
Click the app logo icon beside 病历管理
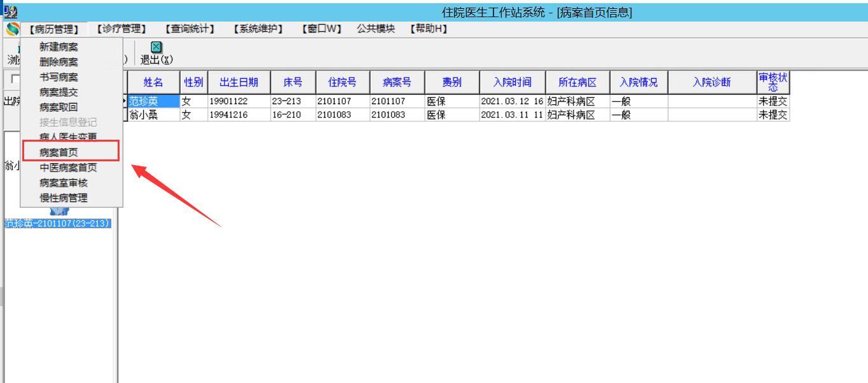(x=12, y=29)
